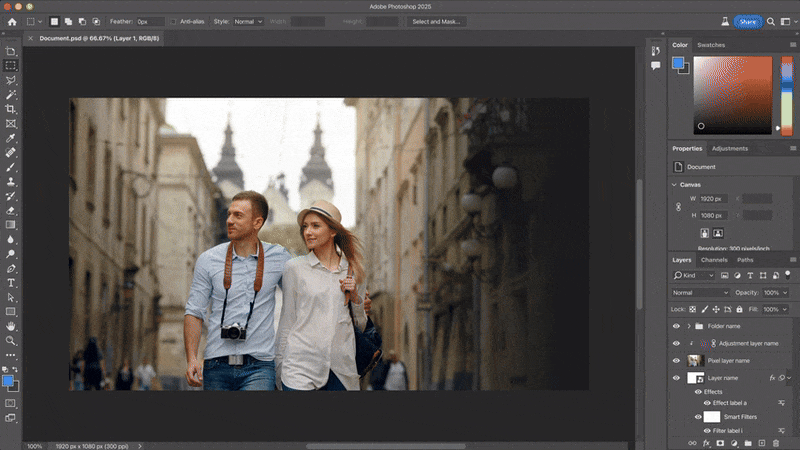Click the Home icon in options bar
800x450 pixels.
coord(12,21)
